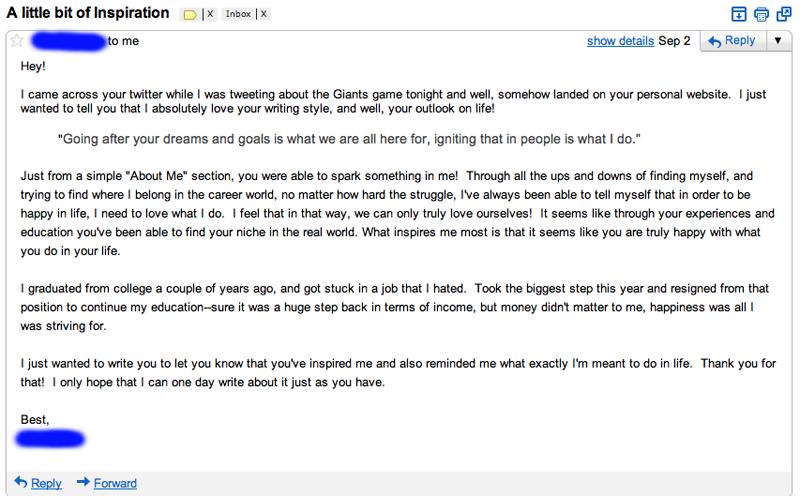Click the subject 'A little bit of Inspiration'
The image size is (800, 496).
click(x=88, y=13)
